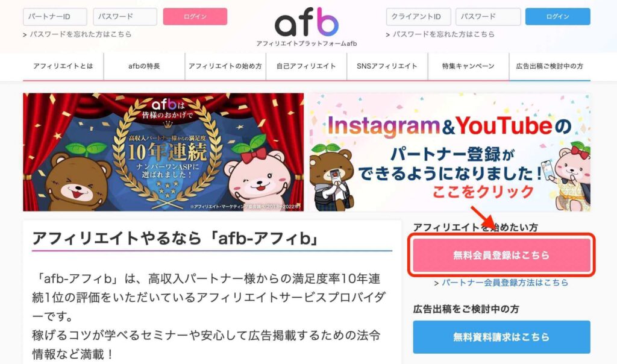Click the pink ログイン button
The image size is (617, 364).
(x=195, y=16)
